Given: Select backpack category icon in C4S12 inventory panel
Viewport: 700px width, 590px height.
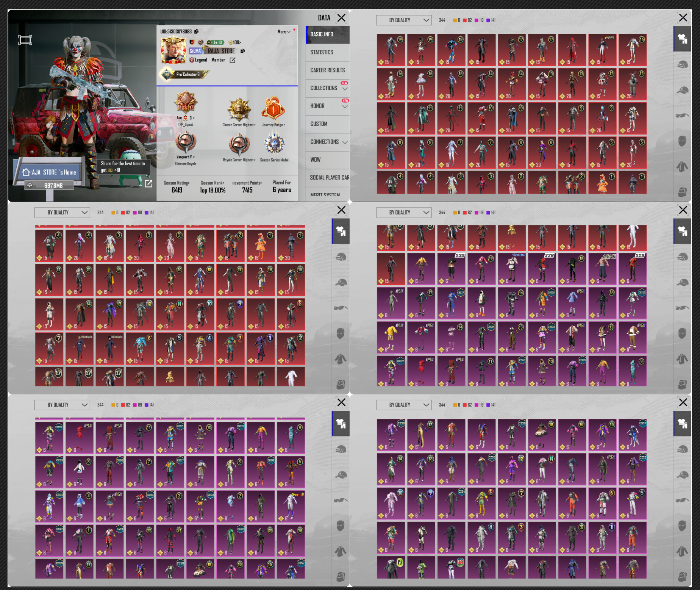Looking at the screenshot, I should point(341,577).
